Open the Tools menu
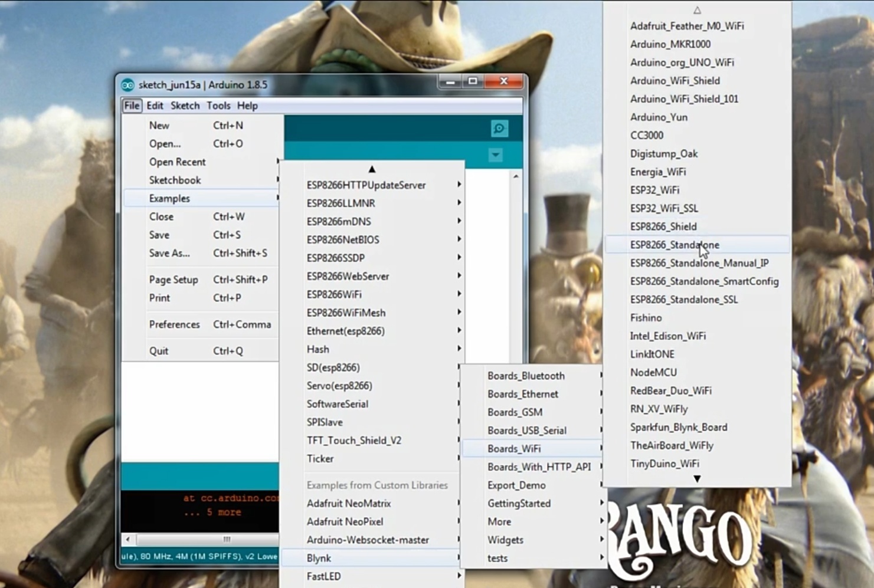The width and height of the screenshot is (874, 588). coord(218,106)
